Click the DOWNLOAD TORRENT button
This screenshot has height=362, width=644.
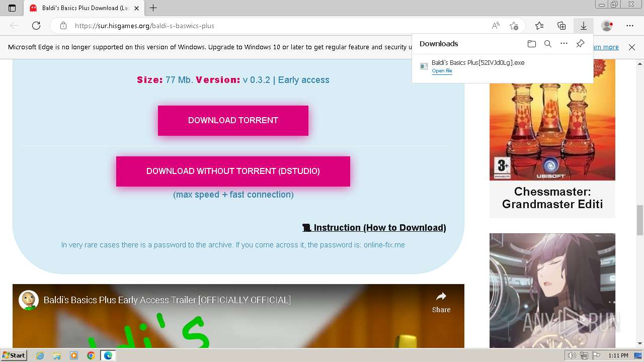233,121
